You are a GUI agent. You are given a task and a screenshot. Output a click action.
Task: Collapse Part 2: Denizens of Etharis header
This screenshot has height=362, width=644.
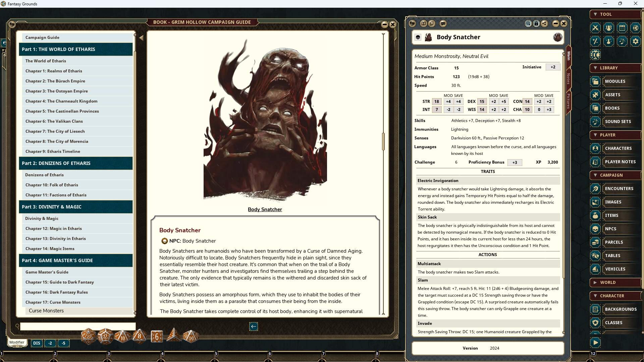pyautogui.click(x=76, y=163)
